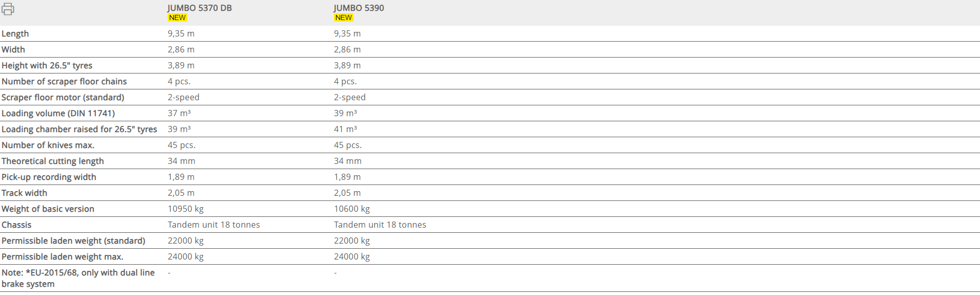Screen dimensions: 980x295
Task: Click the print icon
Action: (x=8, y=9)
